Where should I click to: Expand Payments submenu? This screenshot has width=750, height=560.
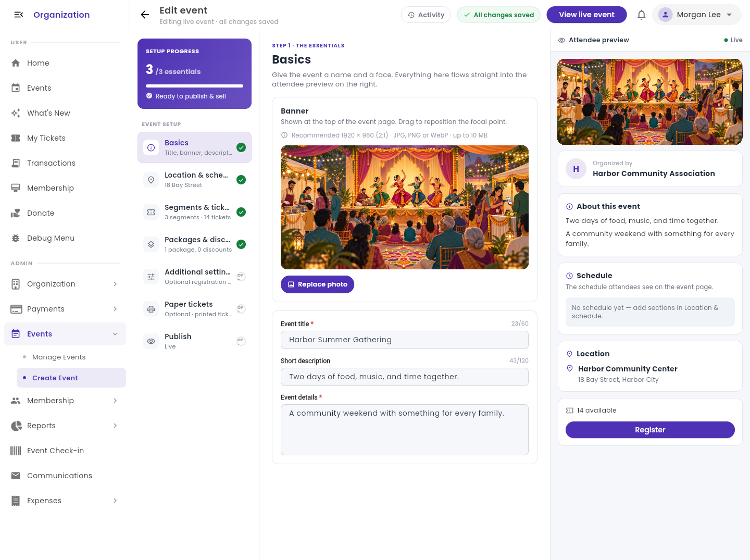(115, 309)
